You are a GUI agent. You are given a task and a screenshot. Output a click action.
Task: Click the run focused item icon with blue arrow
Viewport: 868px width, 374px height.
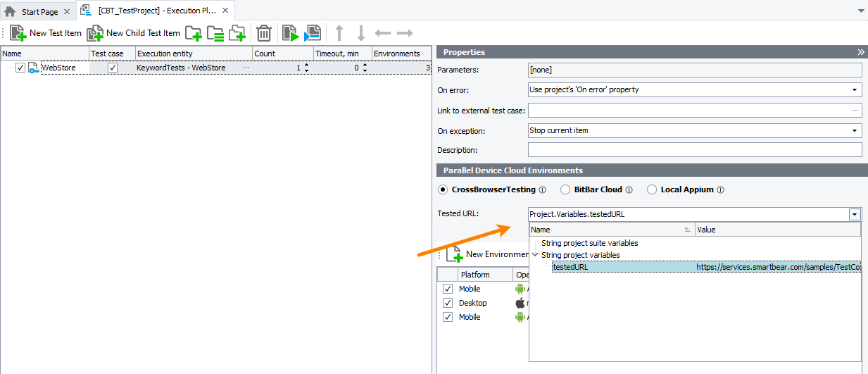coord(313,32)
